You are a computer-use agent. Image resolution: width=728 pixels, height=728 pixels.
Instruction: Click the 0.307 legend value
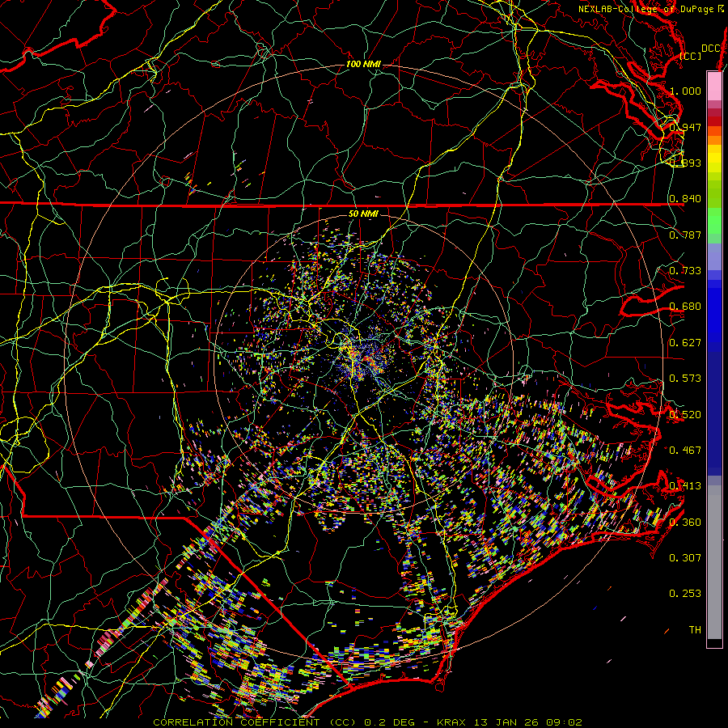pos(685,557)
